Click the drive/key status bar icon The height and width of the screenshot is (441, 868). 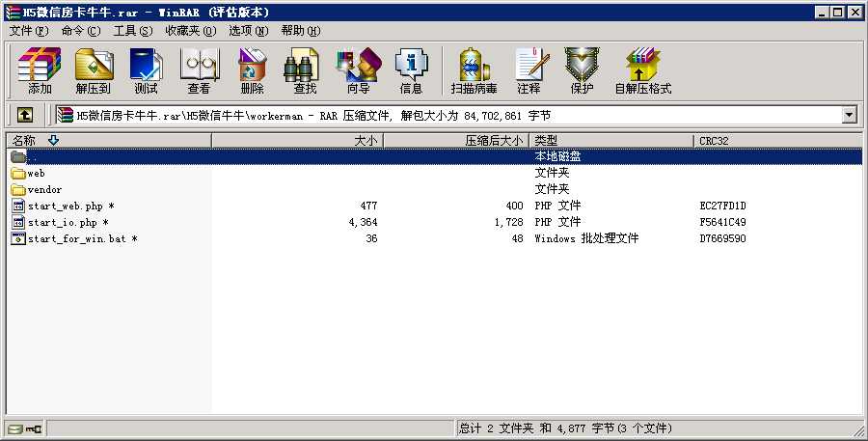pyautogui.click(x=25, y=428)
